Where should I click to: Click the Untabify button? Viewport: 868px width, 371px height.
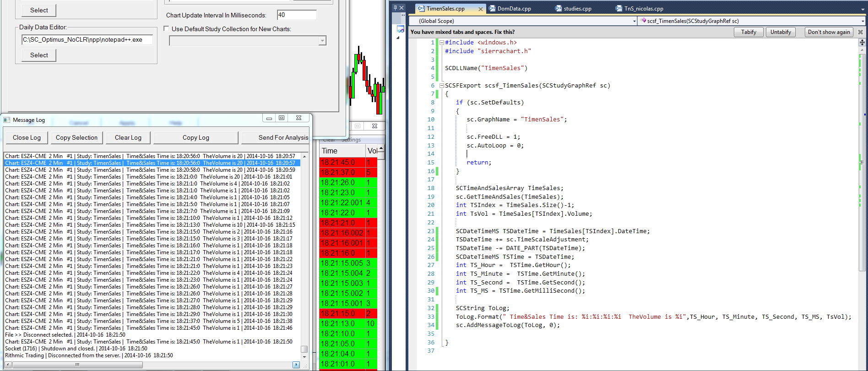(781, 32)
